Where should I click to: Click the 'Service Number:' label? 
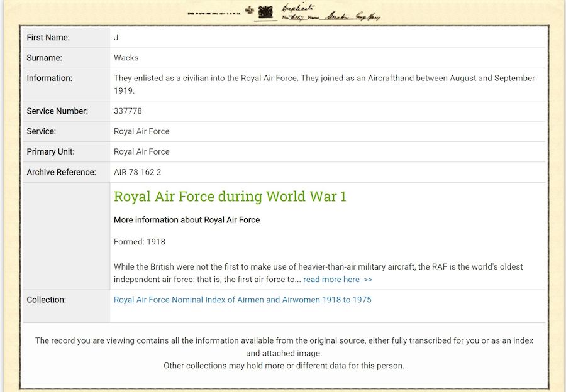57,111
